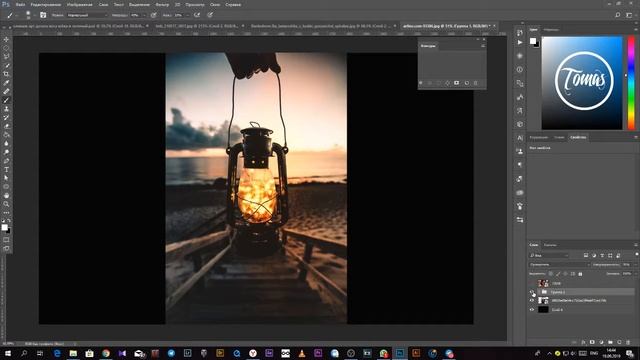Select the Eyedropper tool

6,83
